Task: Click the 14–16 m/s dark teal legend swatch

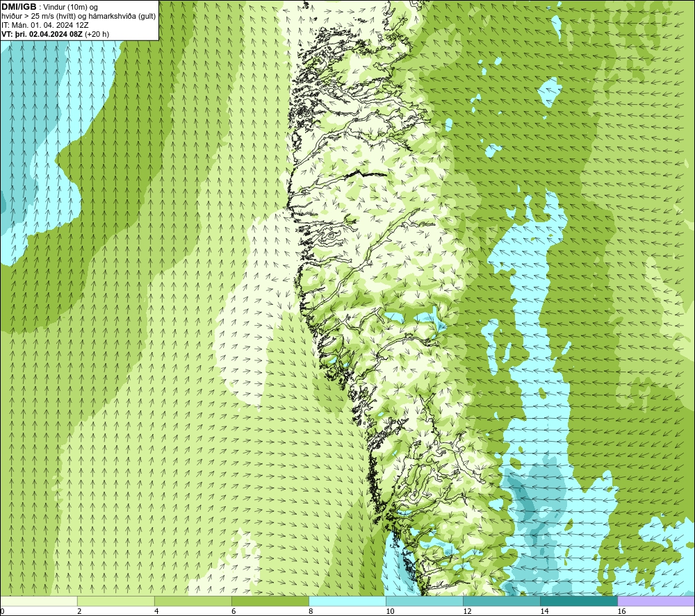Action: click(579, 601)
